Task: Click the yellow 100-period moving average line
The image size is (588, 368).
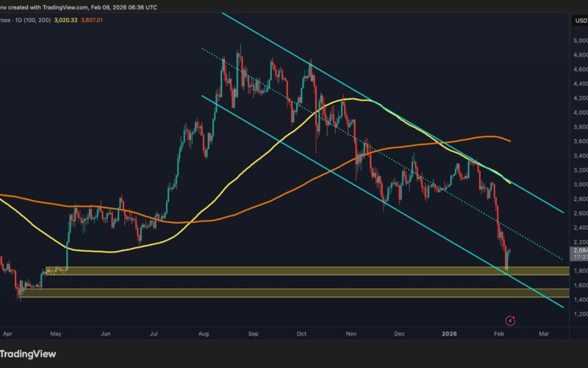Action: (110, 250)
